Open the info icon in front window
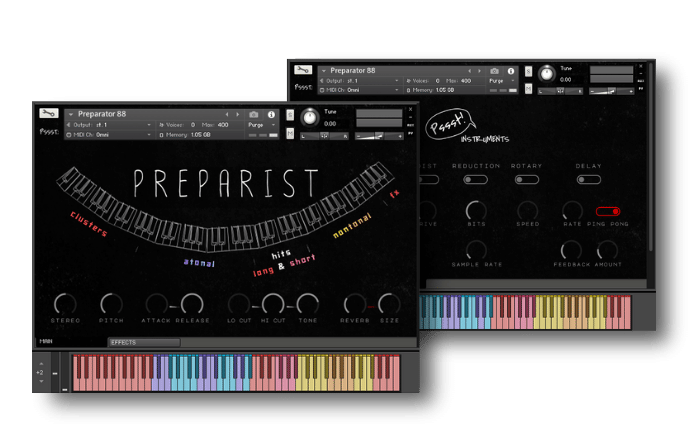 271,114
